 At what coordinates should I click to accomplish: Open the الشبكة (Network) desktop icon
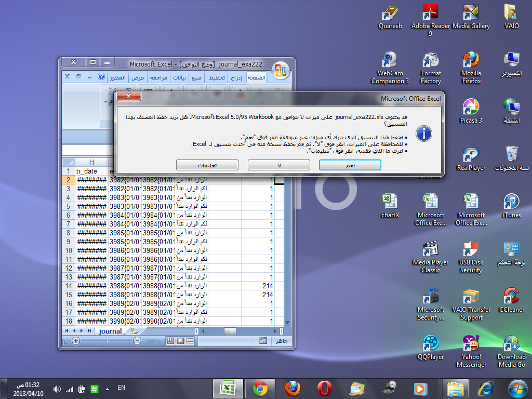(x=511, y=111)
